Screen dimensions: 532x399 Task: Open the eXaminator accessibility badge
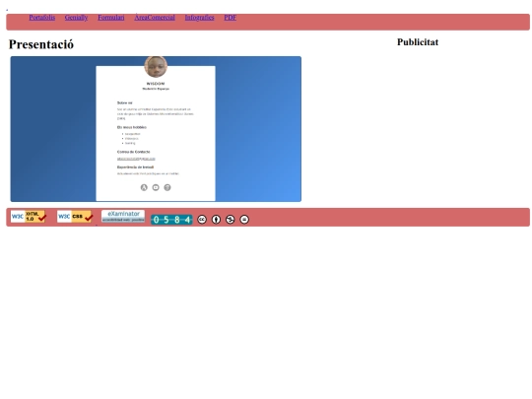point(123,216)
